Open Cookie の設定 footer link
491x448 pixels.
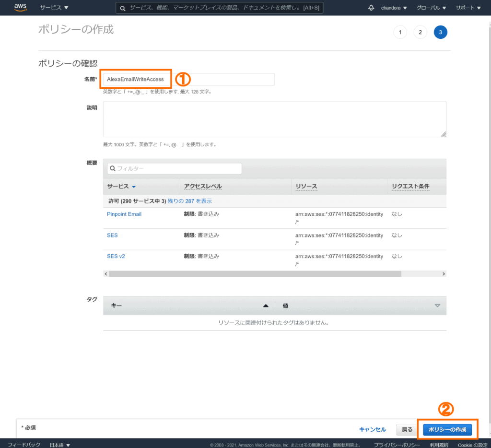tap(472, 445)
